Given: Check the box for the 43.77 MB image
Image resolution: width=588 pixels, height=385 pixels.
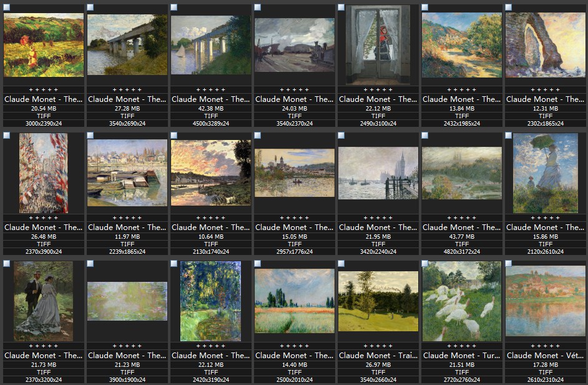Looking at the screenshot, I should [x=425, y=135].
